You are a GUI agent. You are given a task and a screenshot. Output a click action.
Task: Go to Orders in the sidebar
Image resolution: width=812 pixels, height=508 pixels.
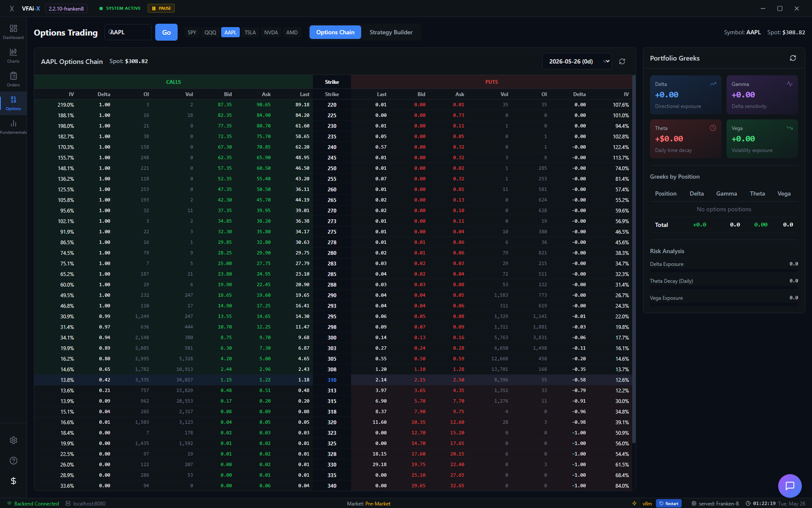click(x=13, y=79)
